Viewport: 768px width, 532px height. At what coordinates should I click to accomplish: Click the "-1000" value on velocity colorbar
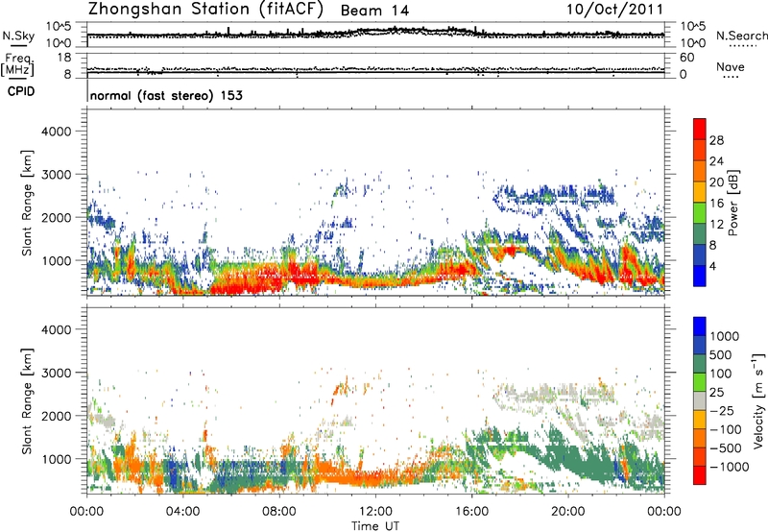coord(730,467)
